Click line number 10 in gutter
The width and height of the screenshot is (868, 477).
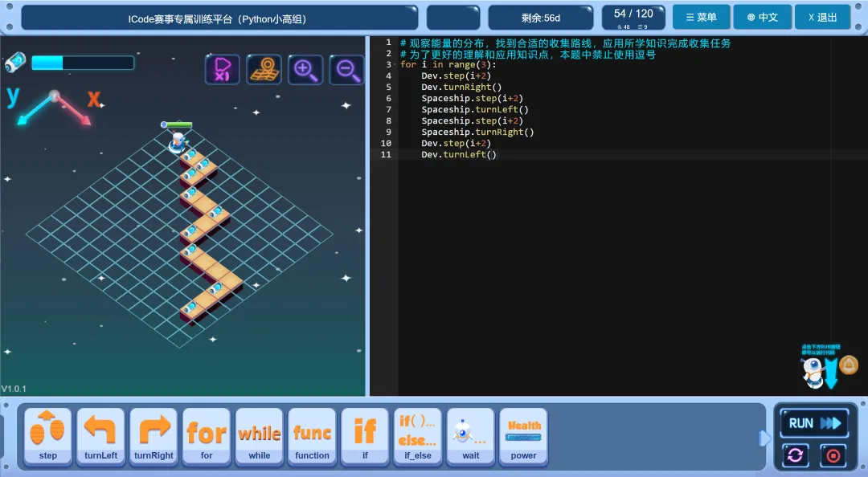click(386, 143)
